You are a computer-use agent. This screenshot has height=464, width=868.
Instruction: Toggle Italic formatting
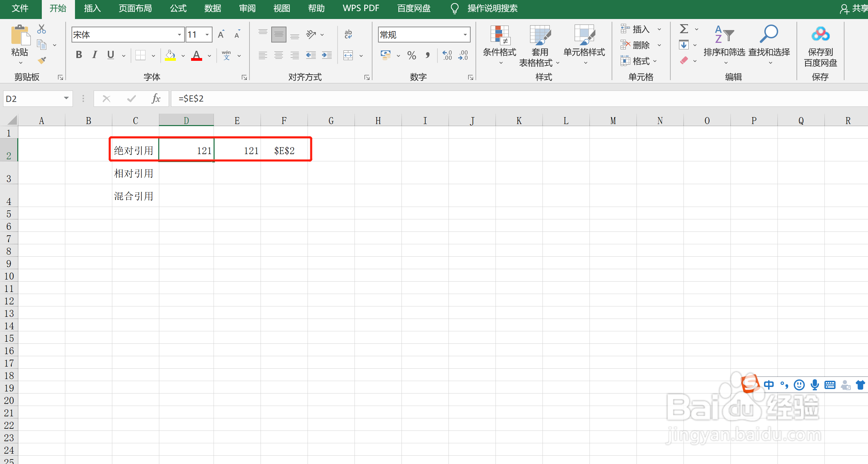(94, 55)
